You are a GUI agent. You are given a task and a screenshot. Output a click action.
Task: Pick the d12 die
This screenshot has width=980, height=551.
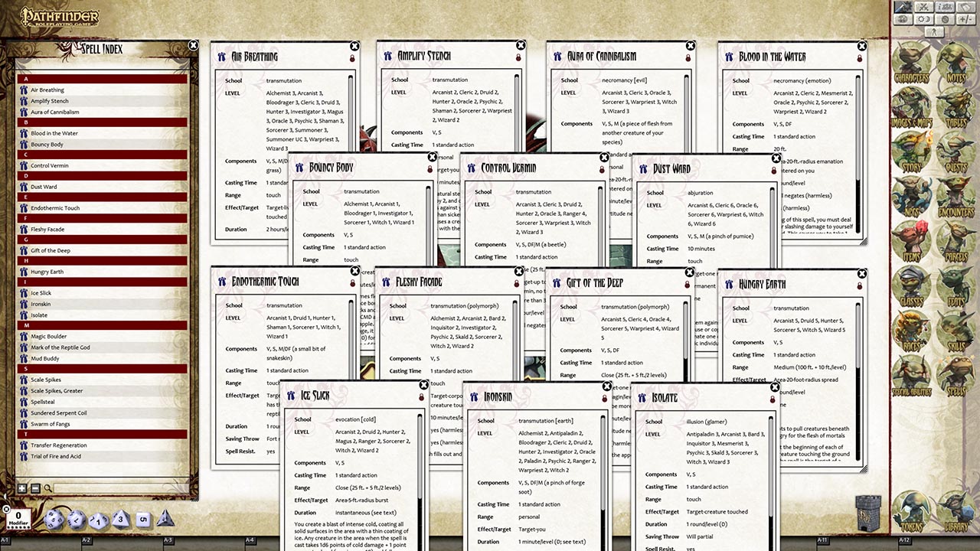[77, 520]
